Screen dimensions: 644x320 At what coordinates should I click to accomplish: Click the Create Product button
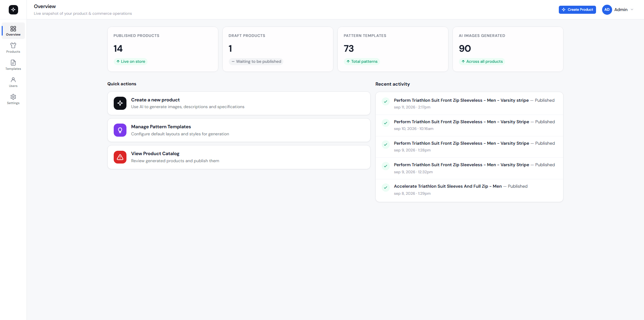(x=577, y=10)
